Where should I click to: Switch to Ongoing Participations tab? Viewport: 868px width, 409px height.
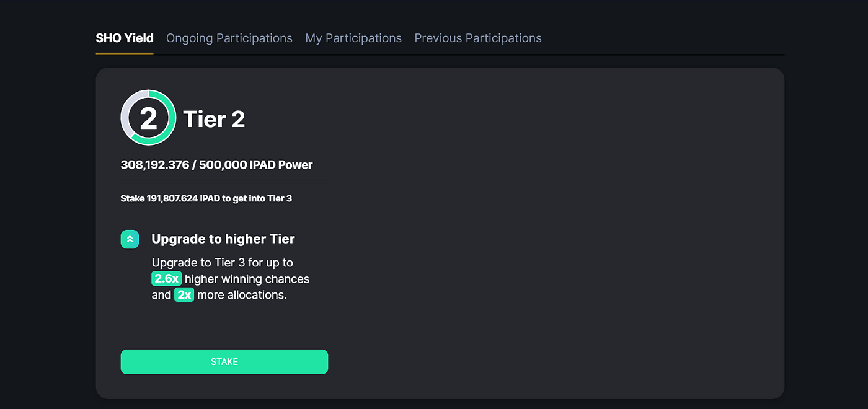[x=229, y=38]
